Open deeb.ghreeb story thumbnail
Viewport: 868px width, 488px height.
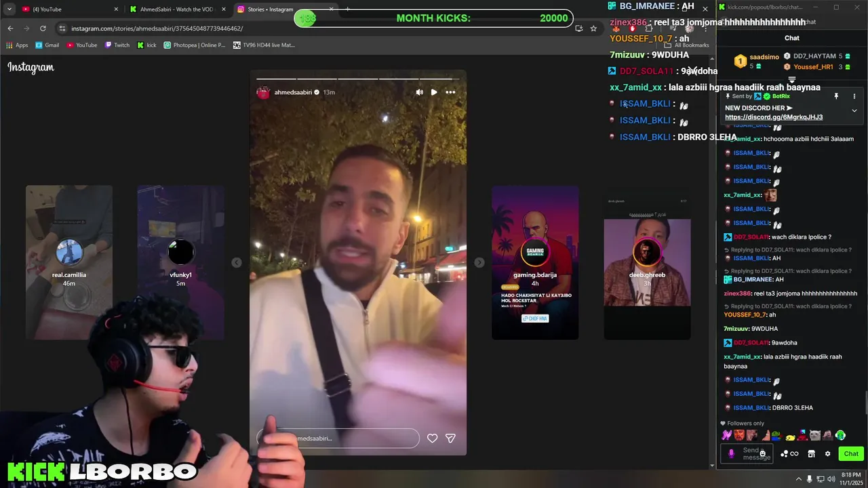(x=647, y=262)
